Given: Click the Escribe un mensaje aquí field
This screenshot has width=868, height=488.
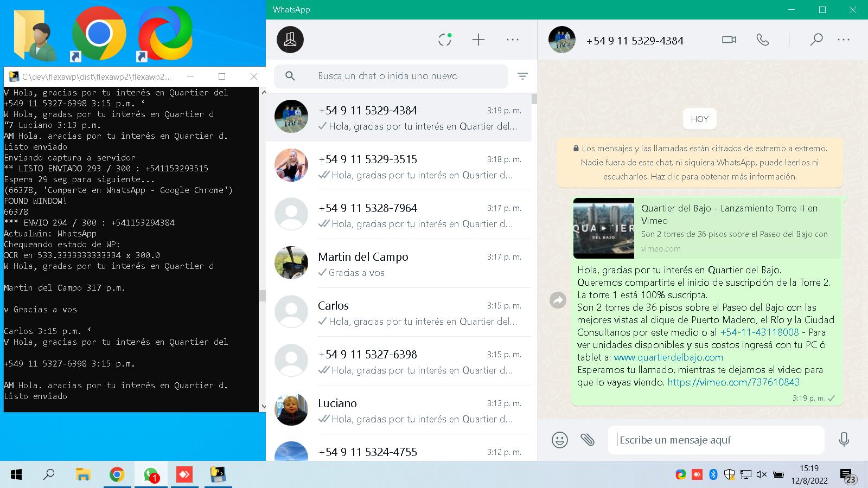Looking at the screenshot, I should (x=716, y=440).
